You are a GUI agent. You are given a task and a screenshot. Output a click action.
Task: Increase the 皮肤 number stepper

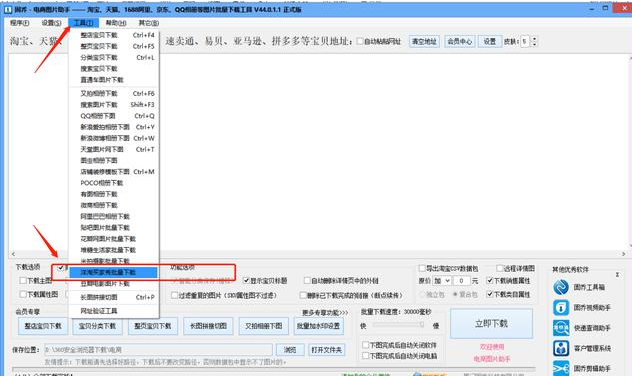(x=534, y=39)
